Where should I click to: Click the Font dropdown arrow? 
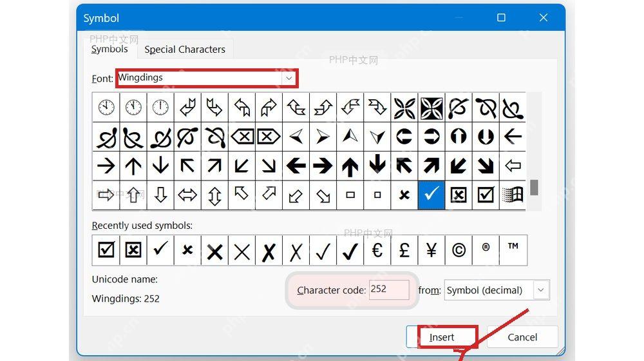[289, 78]
